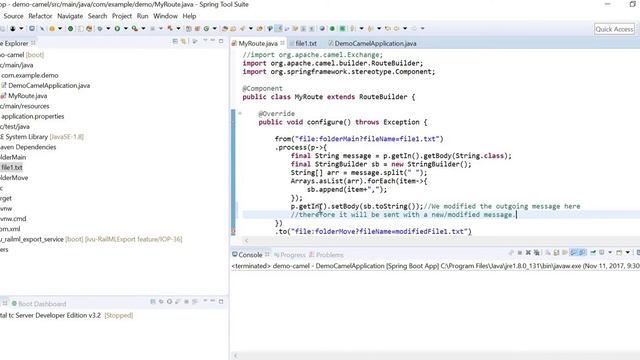Click the Boot Dashboard tab
Viewport: 640px width, 360px height.
point(38,304)
